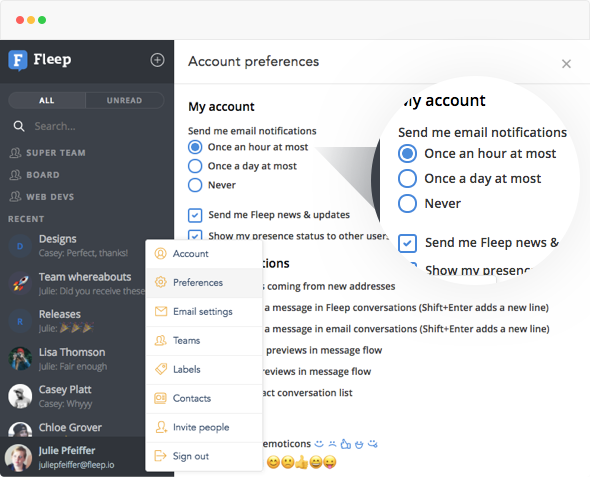Click the yellow emoji emoticons option
Screen dimensions: 590x477
click(301, 462)
